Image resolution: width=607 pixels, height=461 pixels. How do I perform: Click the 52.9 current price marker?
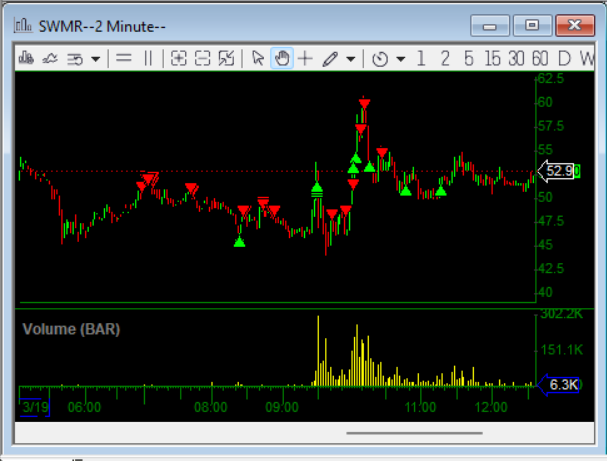[556, 171]
